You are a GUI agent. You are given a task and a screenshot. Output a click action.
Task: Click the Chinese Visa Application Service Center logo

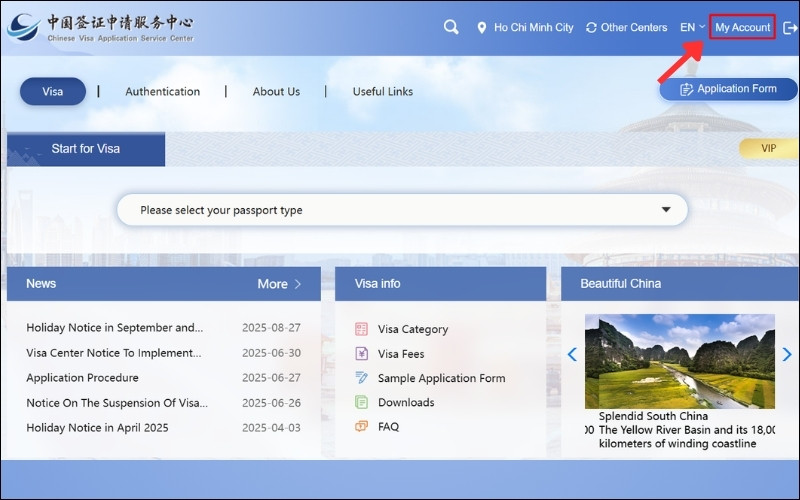(x=101, y=28)
